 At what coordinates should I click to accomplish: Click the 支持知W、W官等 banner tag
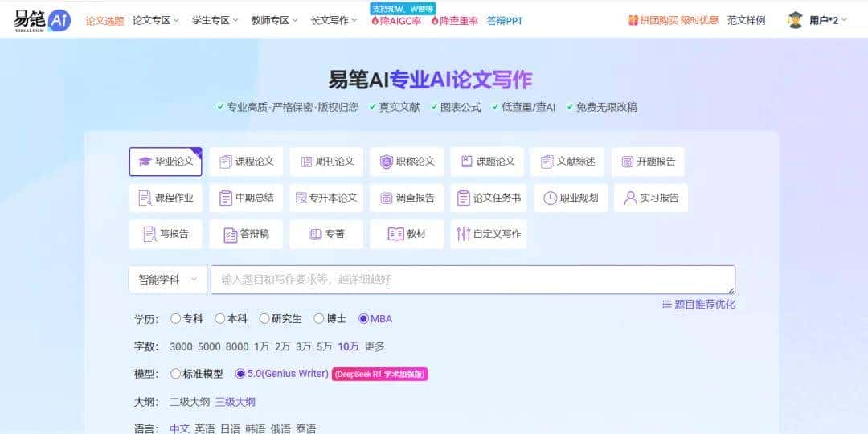click(x=403, y=9)
